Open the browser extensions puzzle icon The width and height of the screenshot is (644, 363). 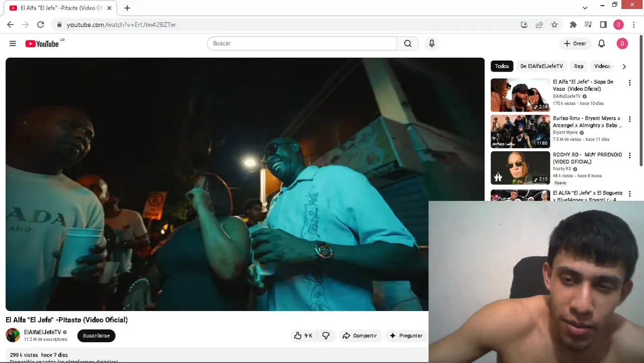[x=573, y=24]
